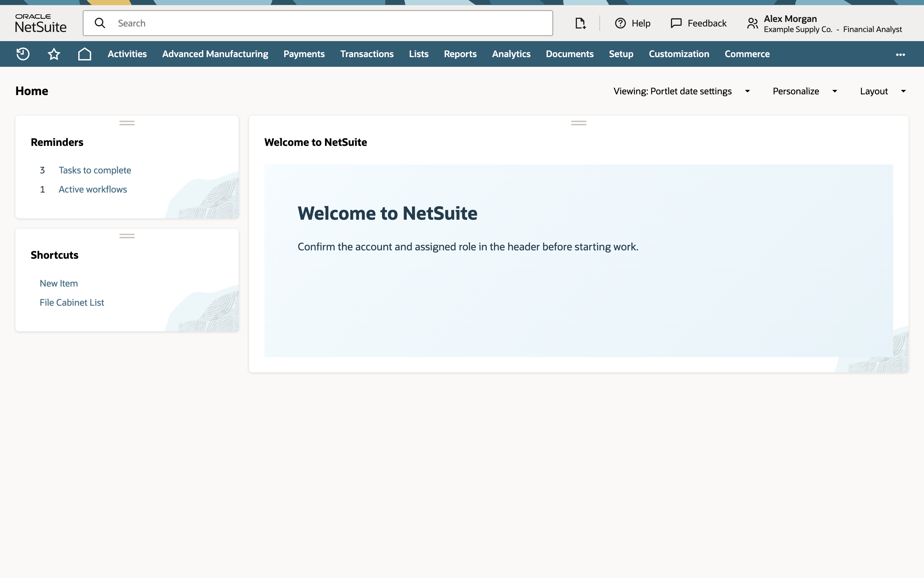Open the Personalize dropdown
924x578 pixels.
point(805,91)
